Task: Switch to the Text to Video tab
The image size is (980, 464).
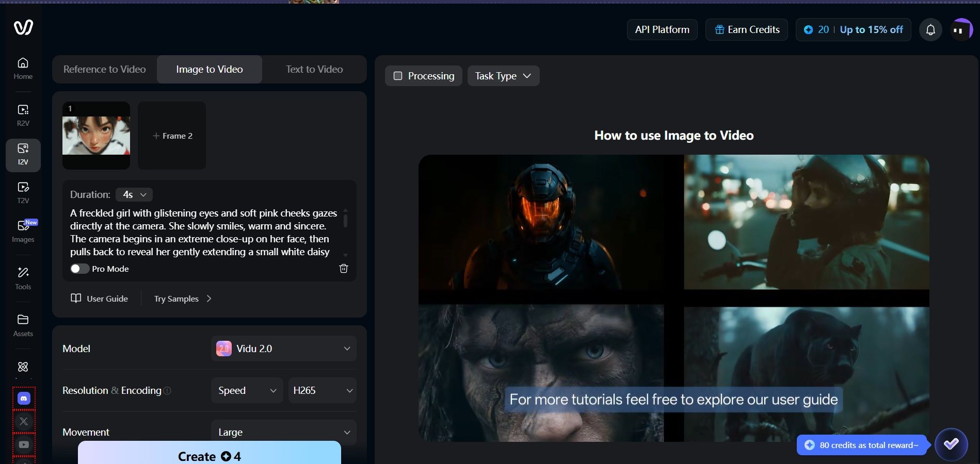Action: click(x=314, y=69)
